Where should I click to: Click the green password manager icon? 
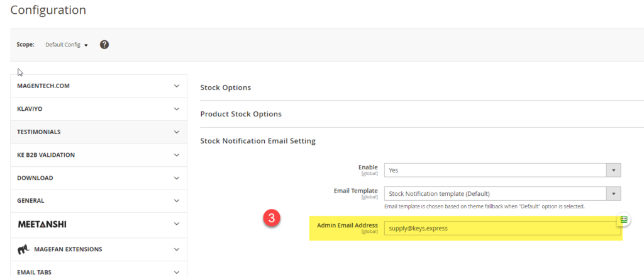click(624, 219)
